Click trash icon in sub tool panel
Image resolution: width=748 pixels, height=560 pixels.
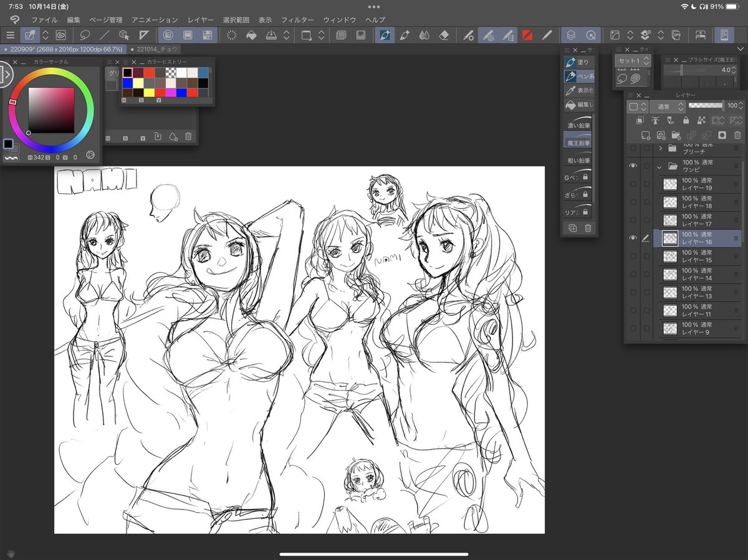point(588,228)
